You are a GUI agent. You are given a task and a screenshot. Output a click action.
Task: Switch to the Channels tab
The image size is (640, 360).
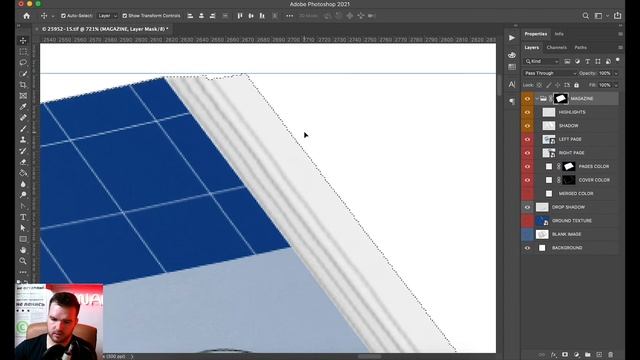[x=556, y=47]
